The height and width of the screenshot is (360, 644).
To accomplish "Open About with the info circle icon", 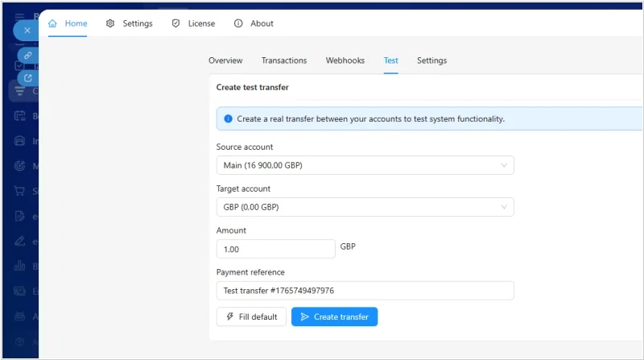I will click(x=254, y=23).
